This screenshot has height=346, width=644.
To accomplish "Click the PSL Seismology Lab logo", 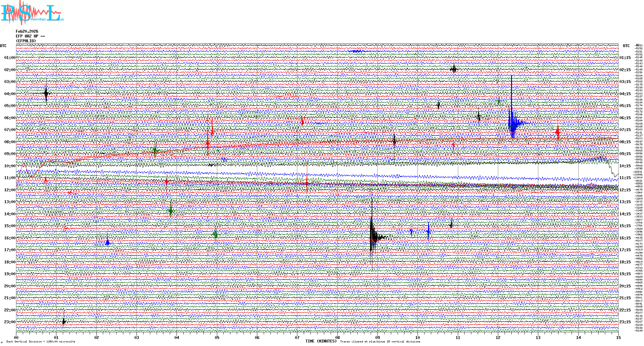I will pyautogui.click(x=32, y=13).
